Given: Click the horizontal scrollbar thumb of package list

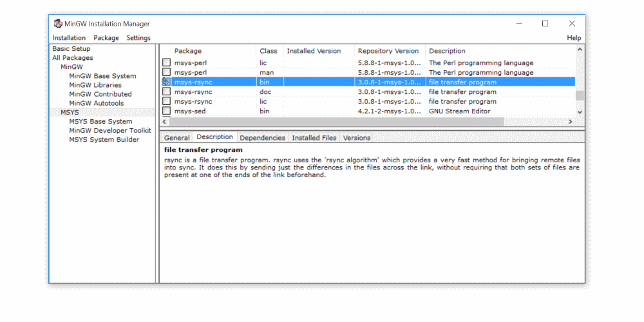Looking at the screenshot, I should tap(336, 122).
